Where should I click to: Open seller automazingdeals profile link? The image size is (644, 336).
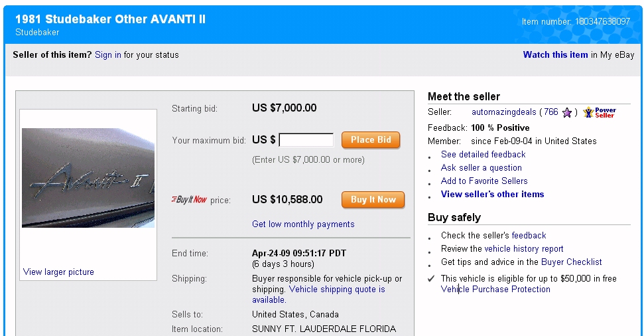[x=503, y=112]
